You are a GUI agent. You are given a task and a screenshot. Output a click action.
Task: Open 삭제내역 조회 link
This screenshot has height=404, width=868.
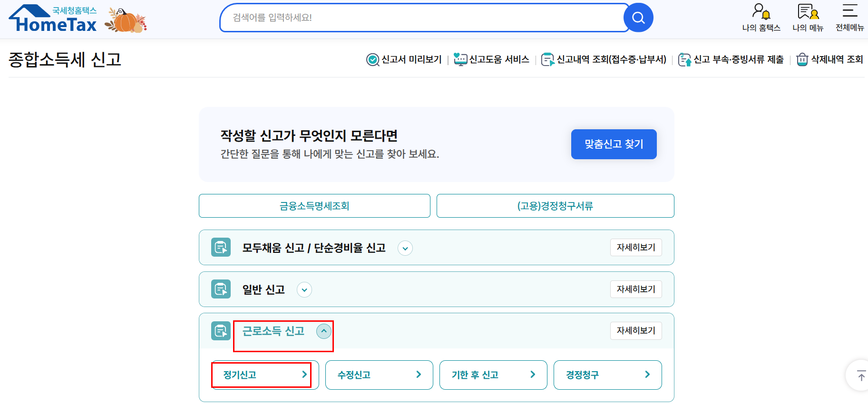pyautogui.click(x=837, y=59)
